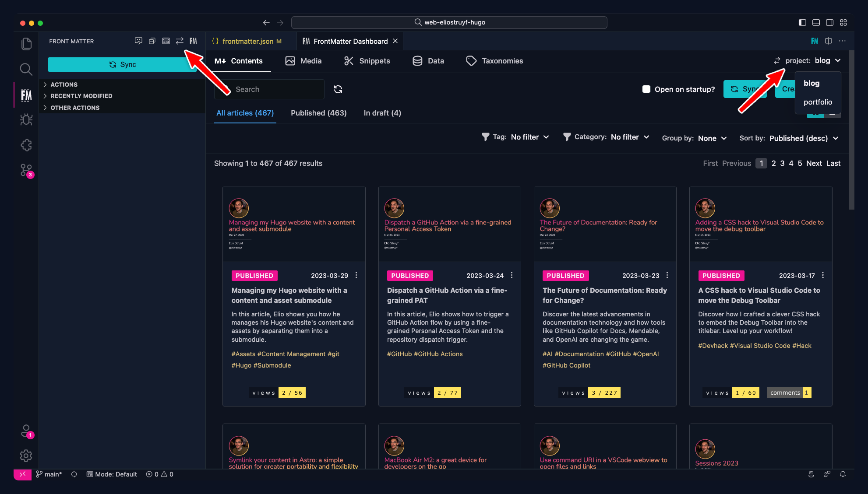Toggle the bottom panel layout icon
Viewport: 868px width, 494px height.
[816, 22]
